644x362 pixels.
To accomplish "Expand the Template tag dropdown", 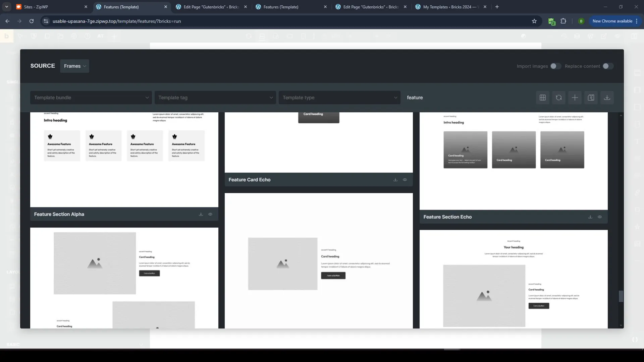I will pyautogui.click(x=215, y=98).
